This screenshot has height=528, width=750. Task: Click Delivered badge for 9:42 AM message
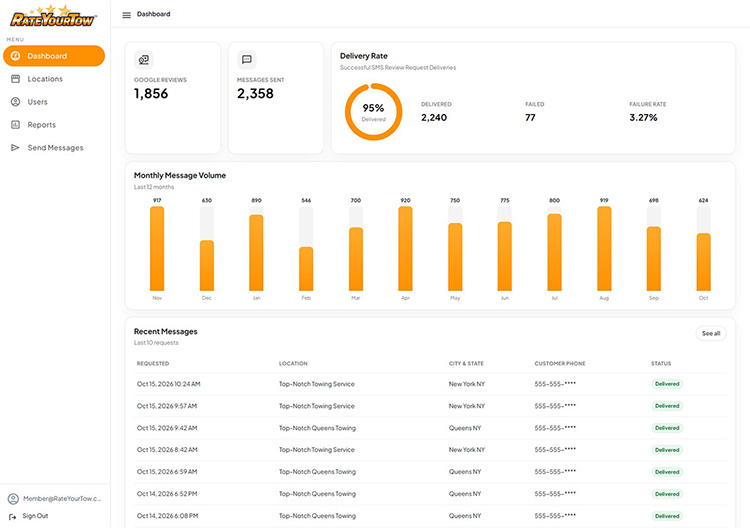[667, 428]
